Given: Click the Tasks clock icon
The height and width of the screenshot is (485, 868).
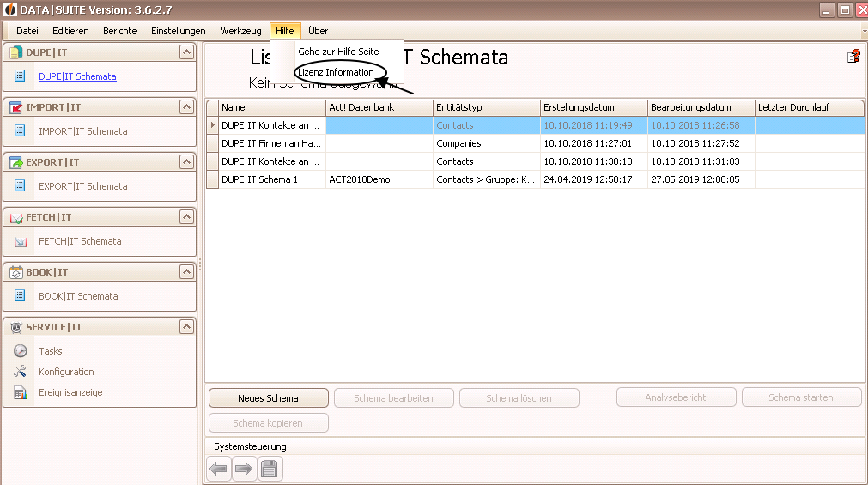Looking at the screenshot, I should 21,350.
